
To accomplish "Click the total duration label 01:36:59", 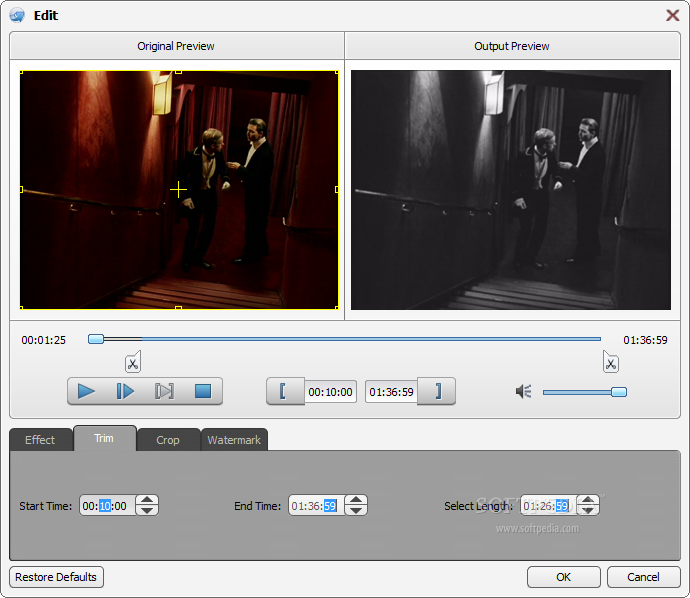I will 645,340.
